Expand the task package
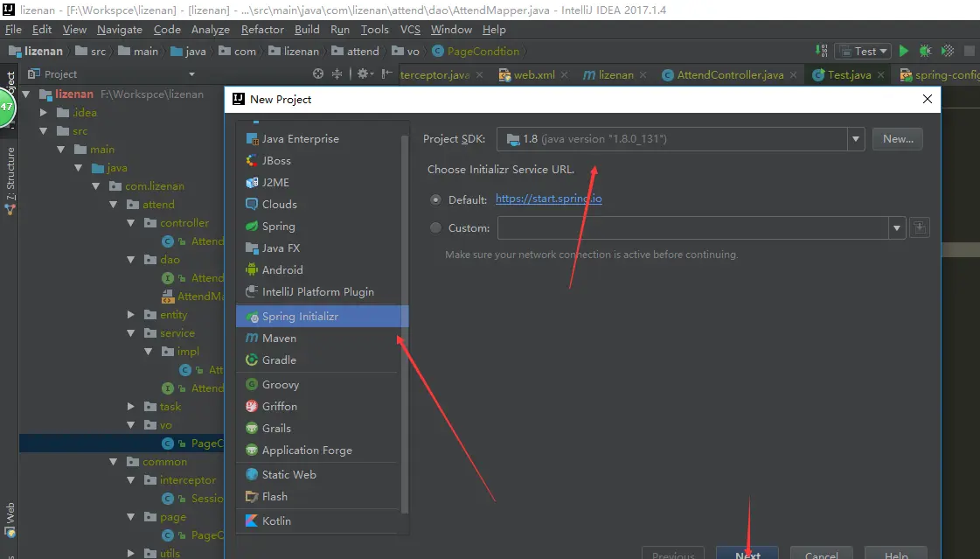The width and height of the screenshot is (980, 559). point(130,407)
